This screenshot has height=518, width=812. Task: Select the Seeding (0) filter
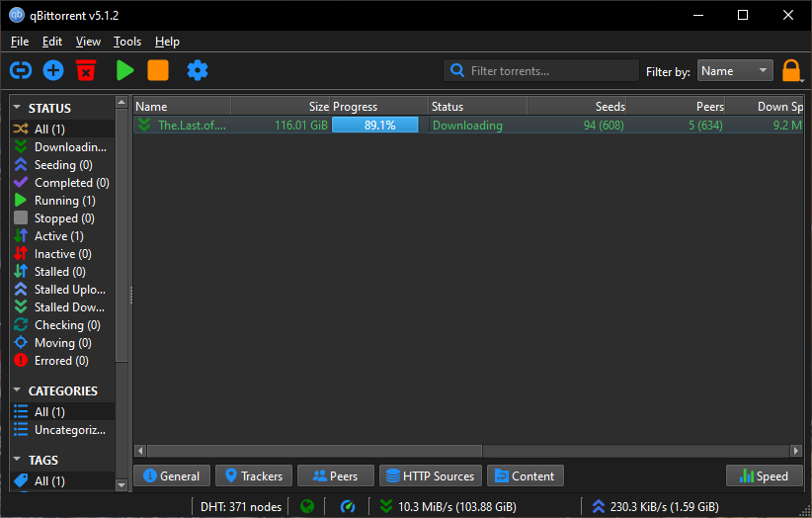62,165
